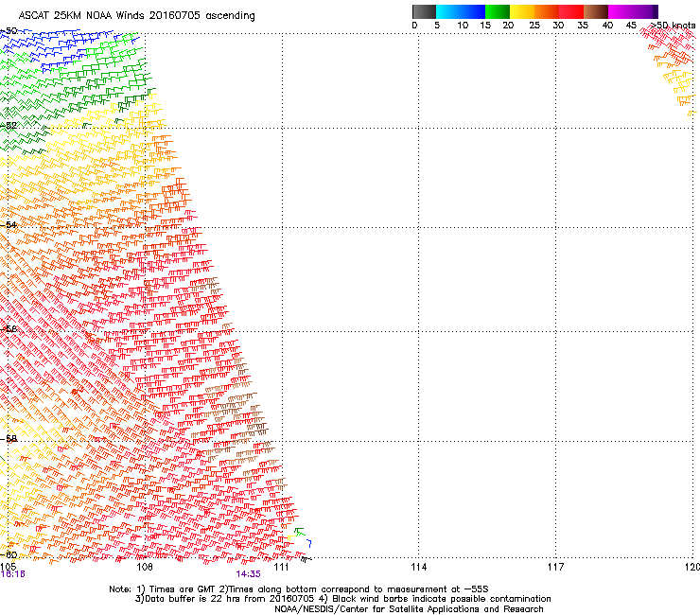Click the -54 latitude axis label
Image resolution: width=700 pixels, height=615 pixels.
pos(9,224)
